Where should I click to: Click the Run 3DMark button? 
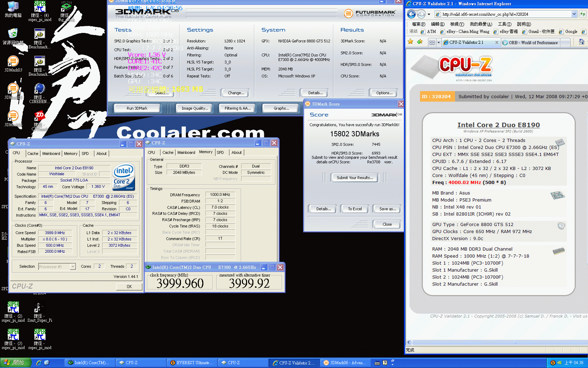point(137,108)
